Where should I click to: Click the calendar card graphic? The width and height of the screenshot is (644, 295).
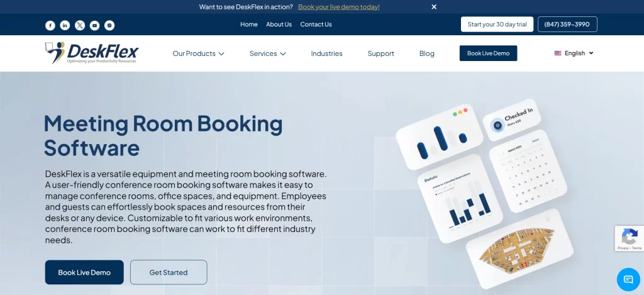(528, 170)
